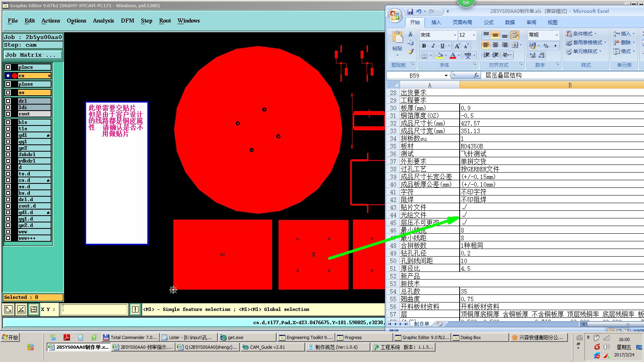Screen dimensions: 644x362
Task: Apply cell borders in Excel
Action: [x=424, y=55]
